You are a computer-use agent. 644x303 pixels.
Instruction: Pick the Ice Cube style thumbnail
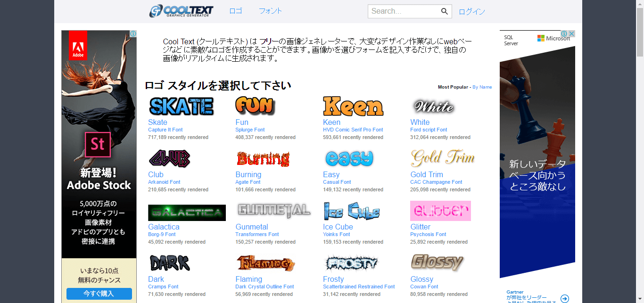coord(351,211)
